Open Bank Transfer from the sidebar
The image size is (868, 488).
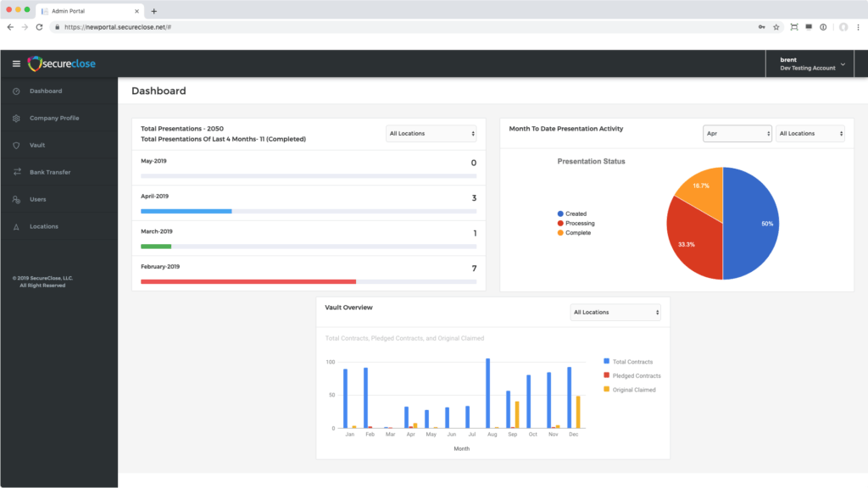[x=49, y=172]
